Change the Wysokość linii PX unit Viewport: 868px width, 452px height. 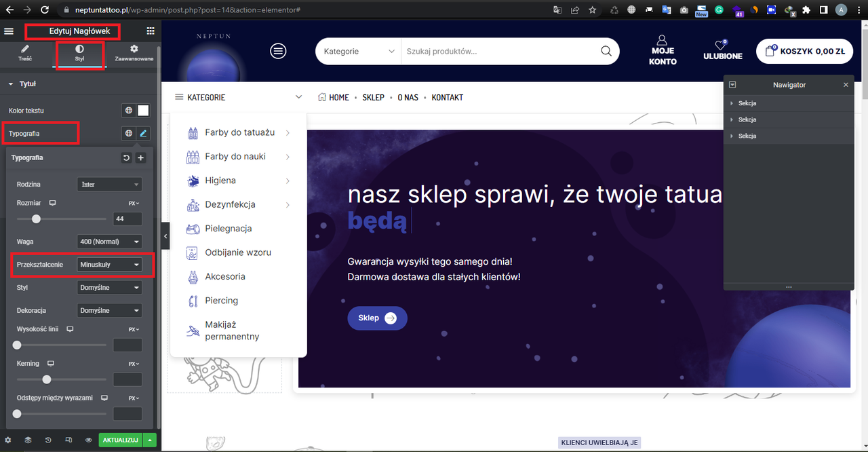point(134,329)
